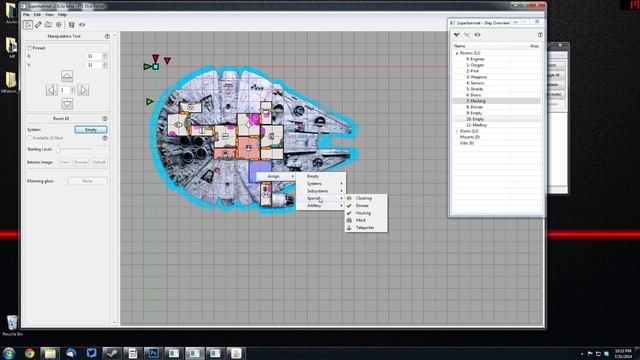Expand the Assign context menu entry
Image resolution: width=640 pixels, height=360 pixels.
click(x=276, y=176)
